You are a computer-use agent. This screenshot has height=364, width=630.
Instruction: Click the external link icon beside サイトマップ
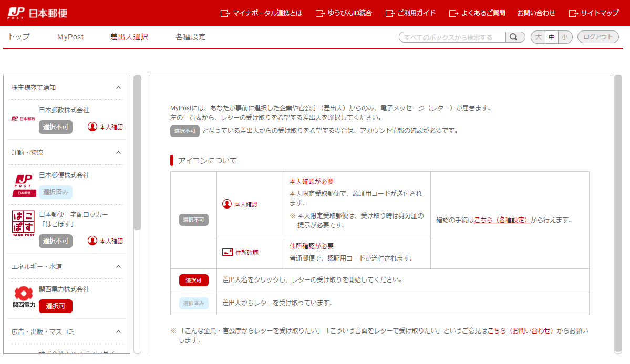pos(573,13)
